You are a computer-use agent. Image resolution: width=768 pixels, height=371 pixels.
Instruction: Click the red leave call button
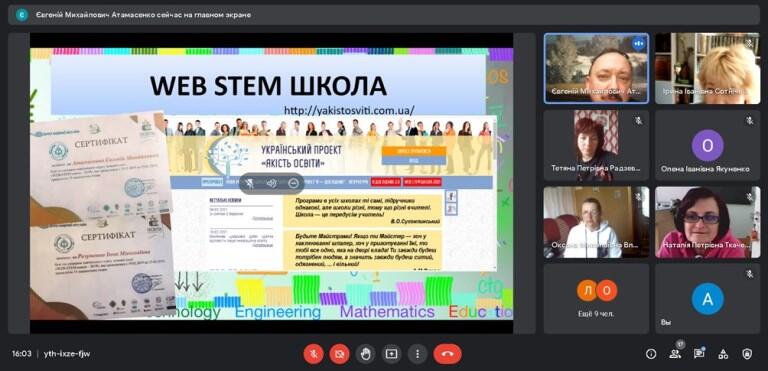click(447, 354)
